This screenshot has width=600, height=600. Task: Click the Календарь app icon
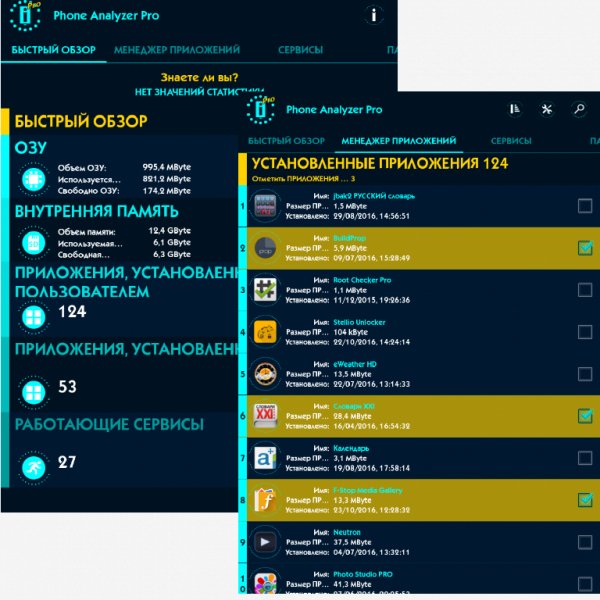[x=265, y=458]
